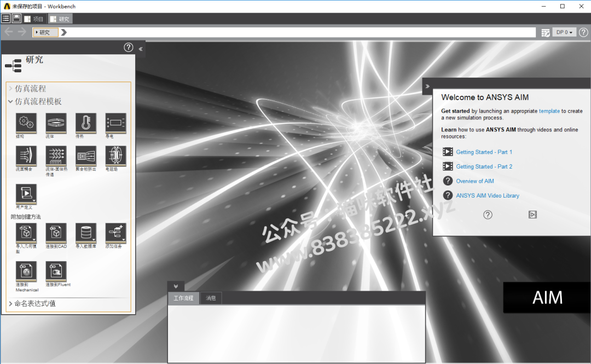The width and height of the screenshot is (591, 364).
Task: Click the "Welcome to ANSYS AIM" heading
Action: tap(485, 97)
